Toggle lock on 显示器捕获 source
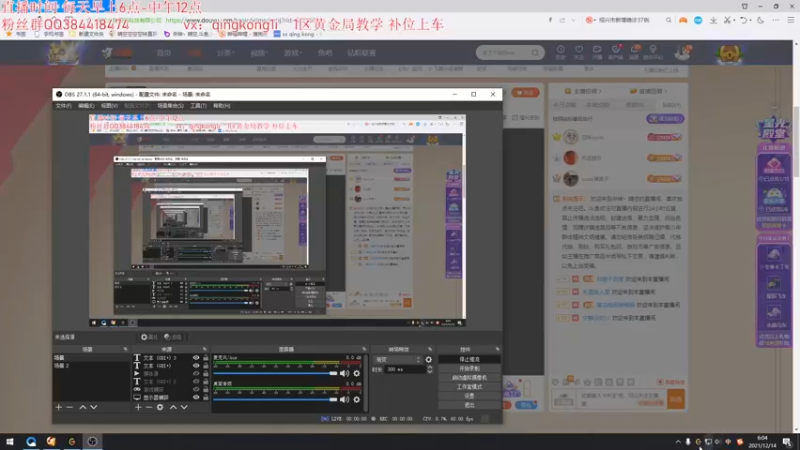 click(x=206, y=397)
